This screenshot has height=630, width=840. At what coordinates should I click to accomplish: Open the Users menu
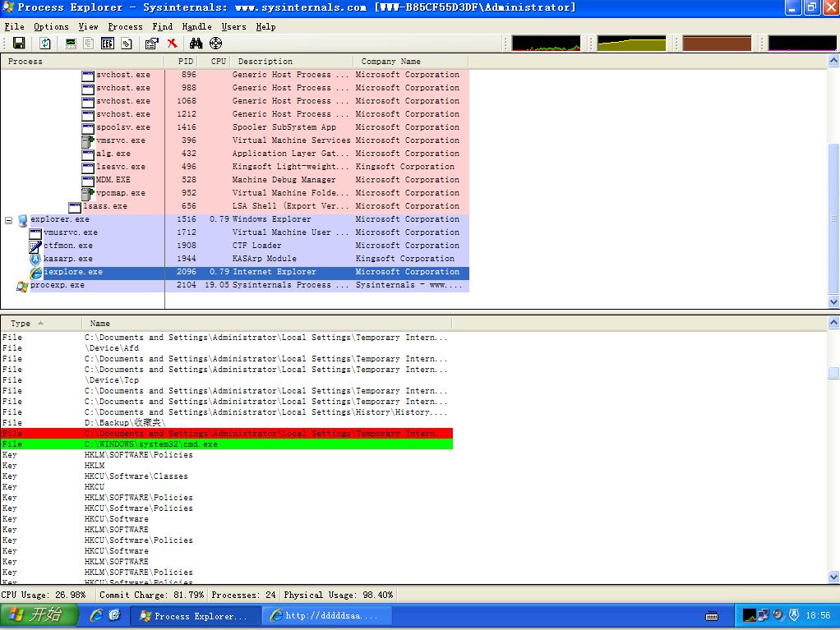click(x=234, y=26)
